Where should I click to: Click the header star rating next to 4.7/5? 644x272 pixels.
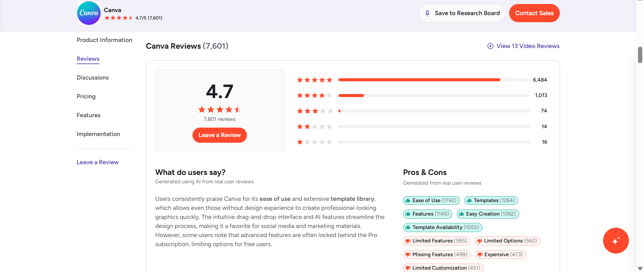(119, 18)
